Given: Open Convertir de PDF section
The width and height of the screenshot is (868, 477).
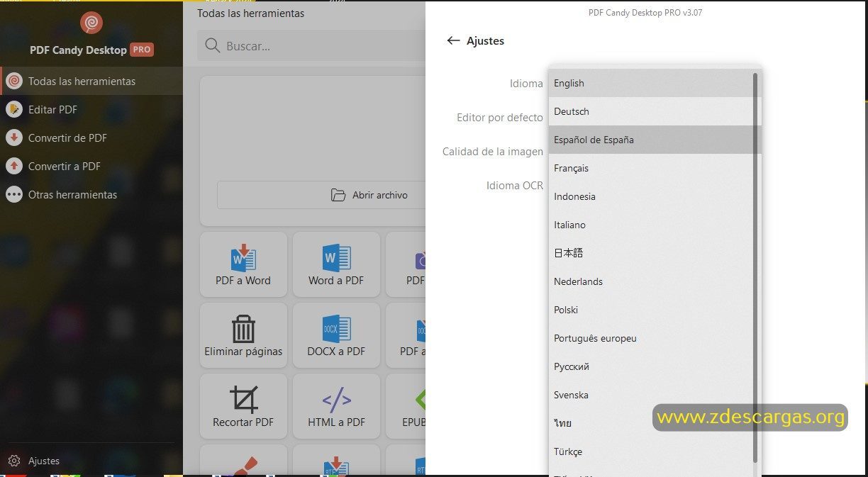Looking at the screenshot, I should click(x=91, y=138).
